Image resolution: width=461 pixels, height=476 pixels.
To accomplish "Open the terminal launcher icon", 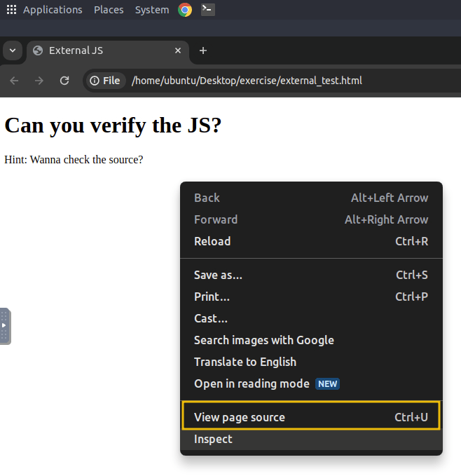I will [x=208, y=10].
